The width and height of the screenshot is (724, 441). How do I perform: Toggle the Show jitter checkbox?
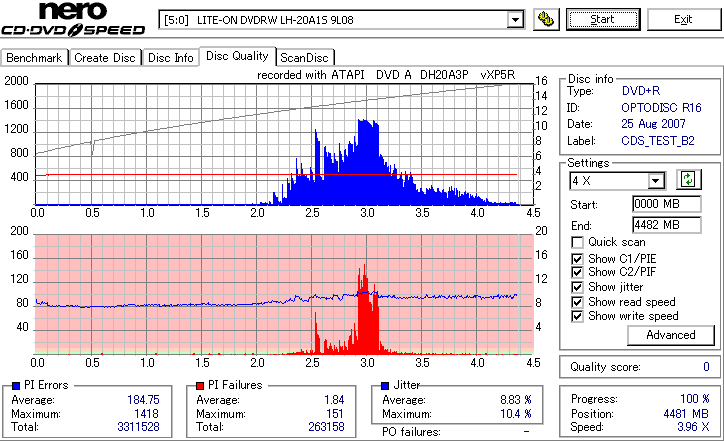click(577, 287)
